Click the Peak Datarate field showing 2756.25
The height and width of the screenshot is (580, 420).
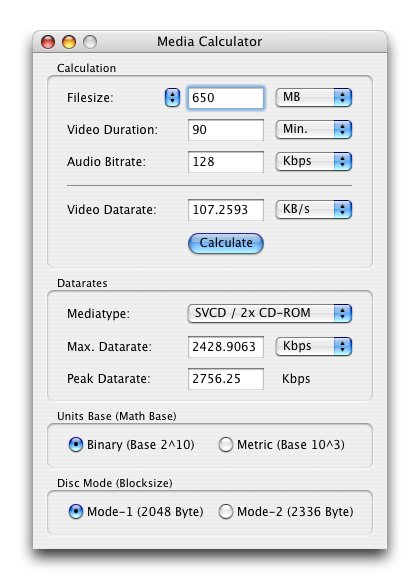pyautogui.click(x=226, y=379)
